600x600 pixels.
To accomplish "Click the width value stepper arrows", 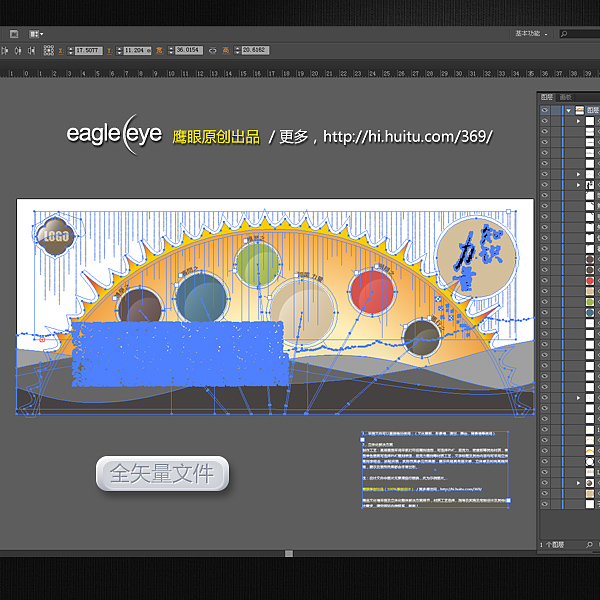I will [171, 50].
